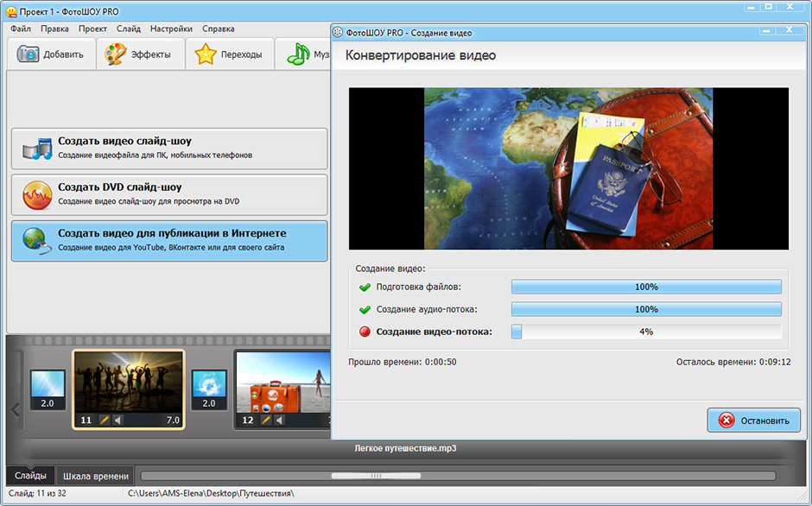
Task: Switch to the Переходы tab
Action: (x=230, y=54)
